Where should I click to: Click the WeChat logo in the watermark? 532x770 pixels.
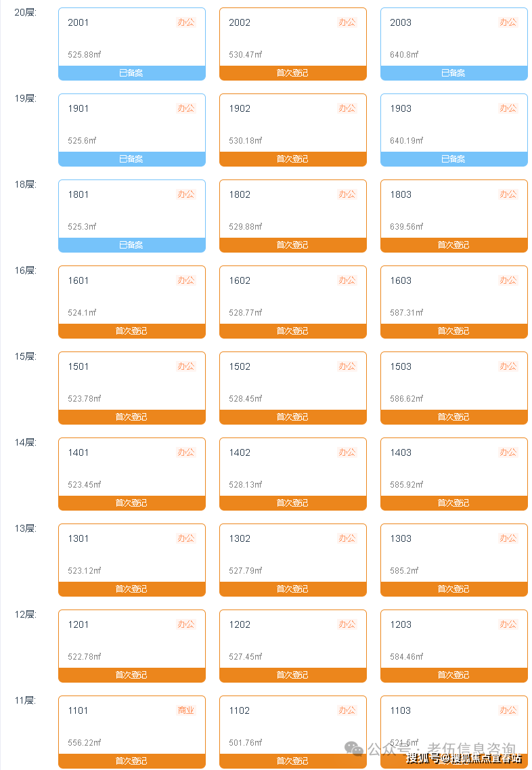353,748
